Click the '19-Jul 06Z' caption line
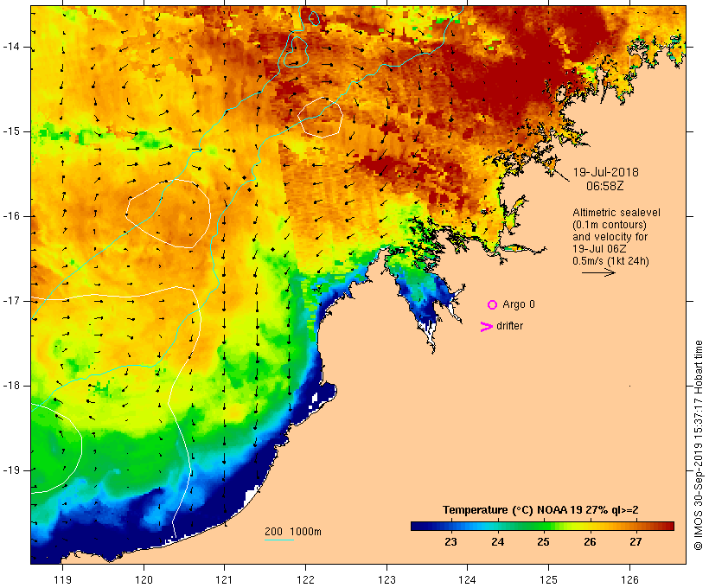This screenshot has height=588, width=709. tap(599, 249)
